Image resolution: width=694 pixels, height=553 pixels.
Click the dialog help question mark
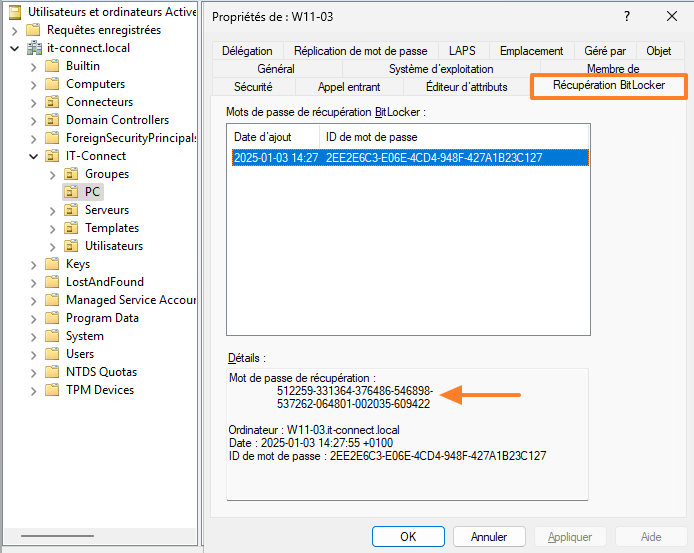click(627, 17)
